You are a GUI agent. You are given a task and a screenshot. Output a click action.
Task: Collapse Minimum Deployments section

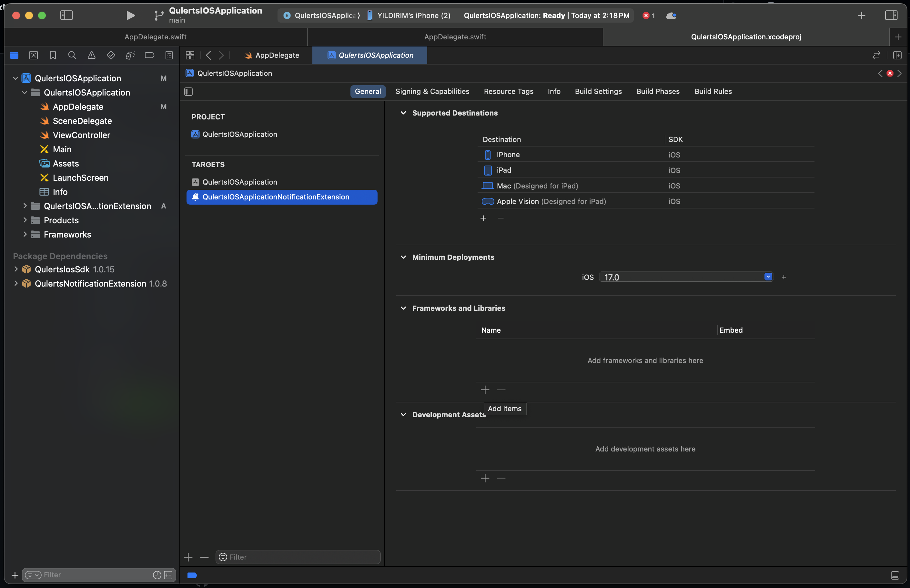click(403, 257)
